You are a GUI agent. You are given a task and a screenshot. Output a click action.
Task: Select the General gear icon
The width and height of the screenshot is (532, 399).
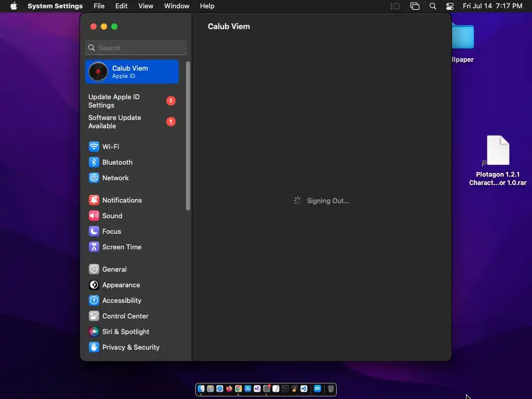click(94, 270)
